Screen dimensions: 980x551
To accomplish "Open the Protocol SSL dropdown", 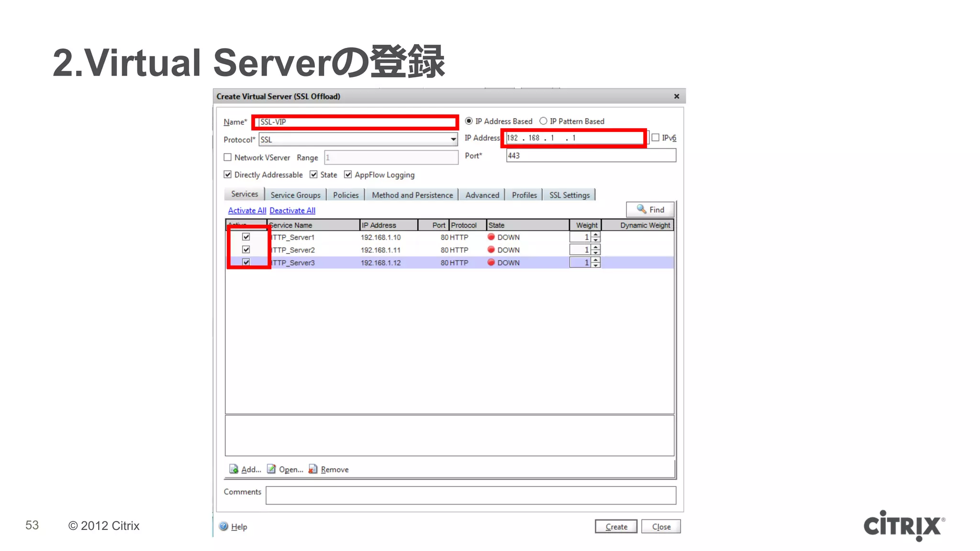I will (x=453, y=140).
